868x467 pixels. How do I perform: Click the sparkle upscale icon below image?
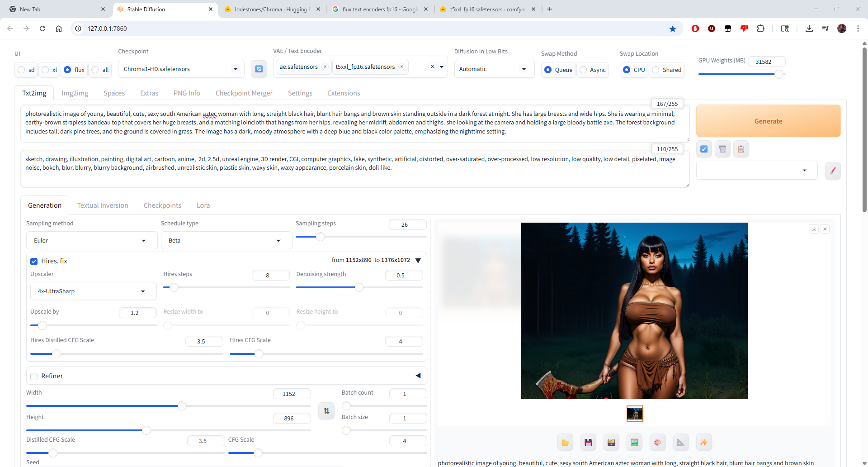(x=703, y=442)
